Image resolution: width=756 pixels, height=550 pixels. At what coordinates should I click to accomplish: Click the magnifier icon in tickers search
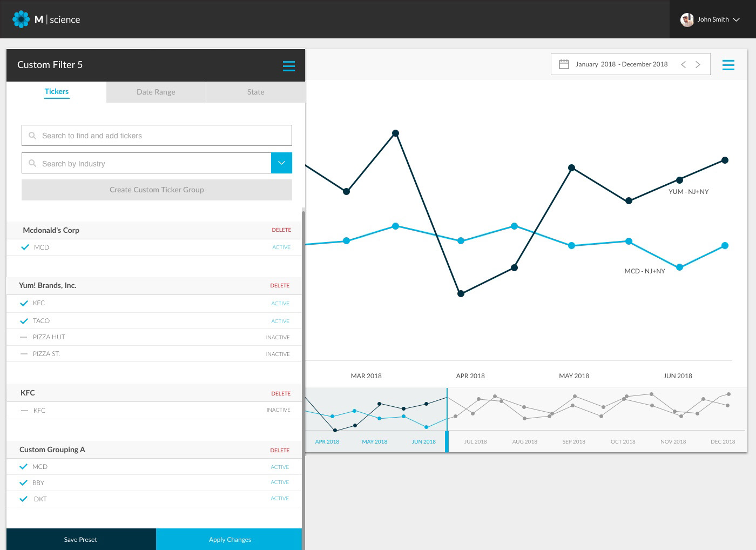pos(32,136)
